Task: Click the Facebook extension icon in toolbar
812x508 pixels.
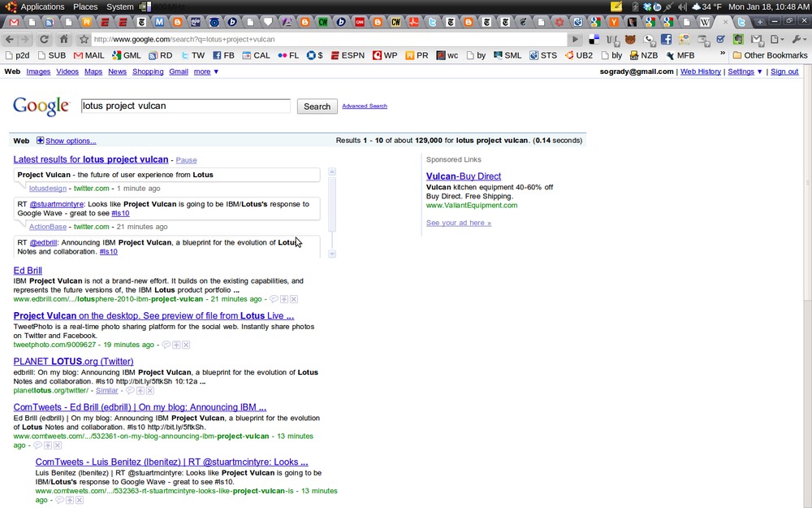Action: tap(666, 39)
